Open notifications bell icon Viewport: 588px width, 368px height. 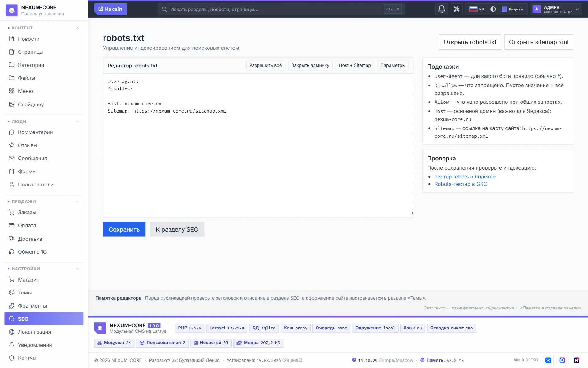[x=441, y=9]
